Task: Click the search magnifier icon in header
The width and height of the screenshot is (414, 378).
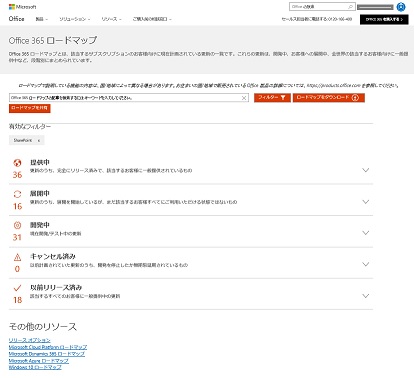Action: [350, 7]
